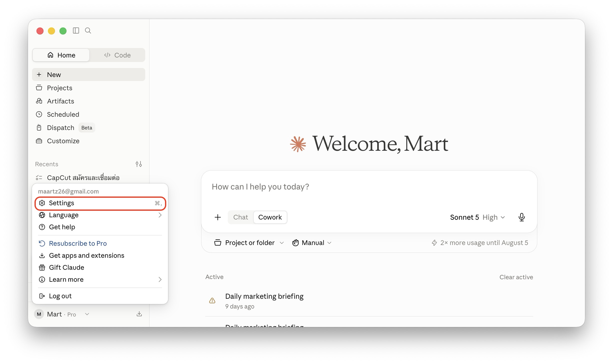Click Clear active
This screenshot has height=364, width=613.
[x=516, y=277]
